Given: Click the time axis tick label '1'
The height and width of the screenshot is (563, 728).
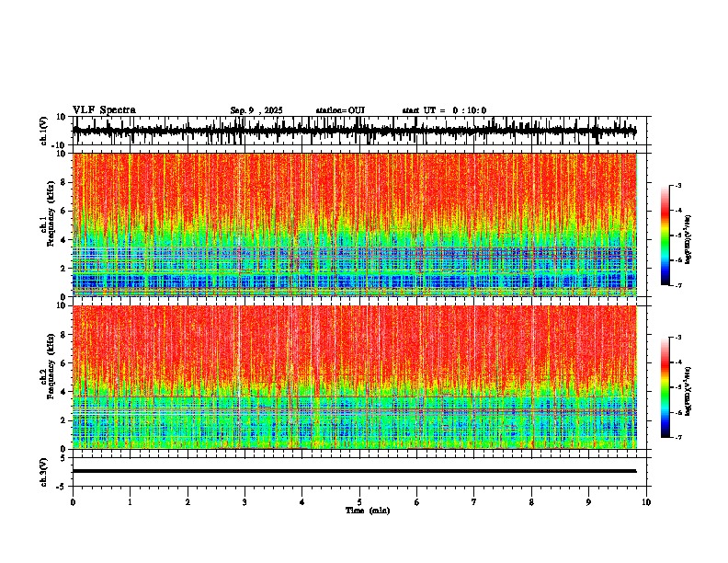Looking at the screenshot, I should (130, 502).
